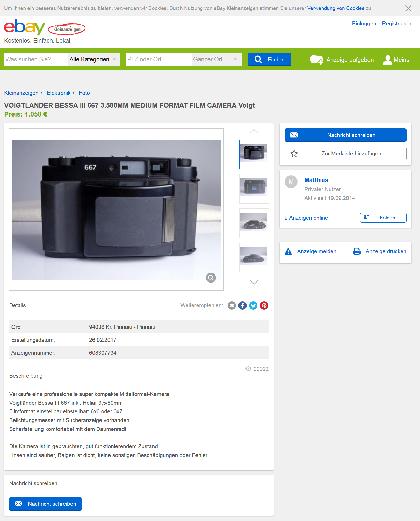
Task: Share listing on Pinterest icon
Action: (264, 306)
